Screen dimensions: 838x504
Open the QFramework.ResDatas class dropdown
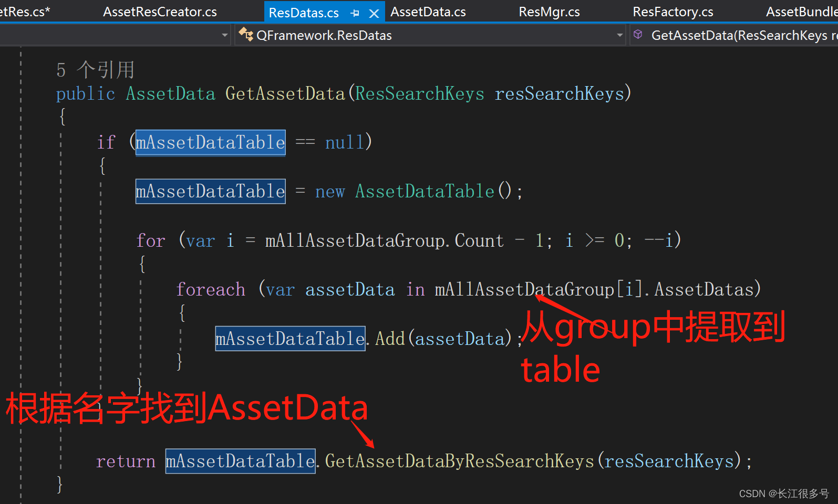[x=430, y=35]
